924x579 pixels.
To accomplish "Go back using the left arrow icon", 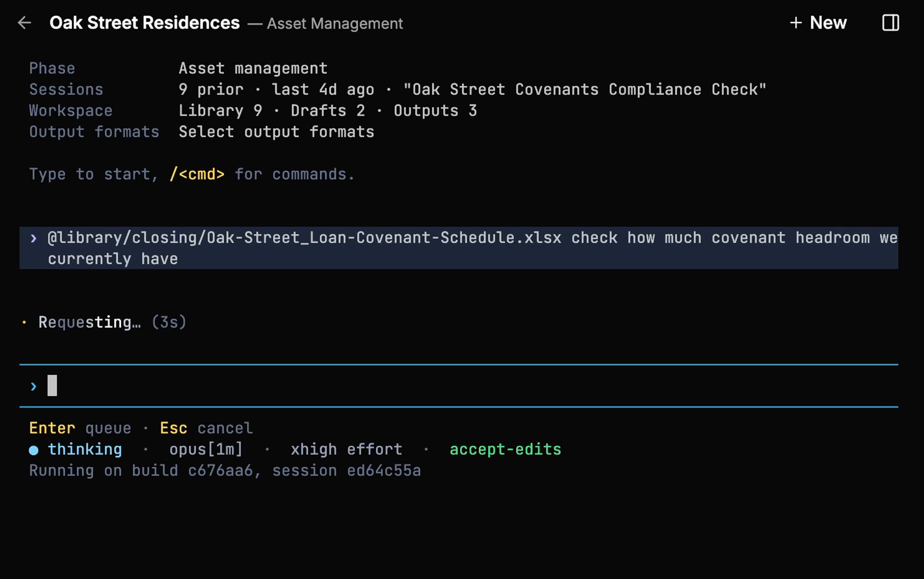I will tap(24, 23).
